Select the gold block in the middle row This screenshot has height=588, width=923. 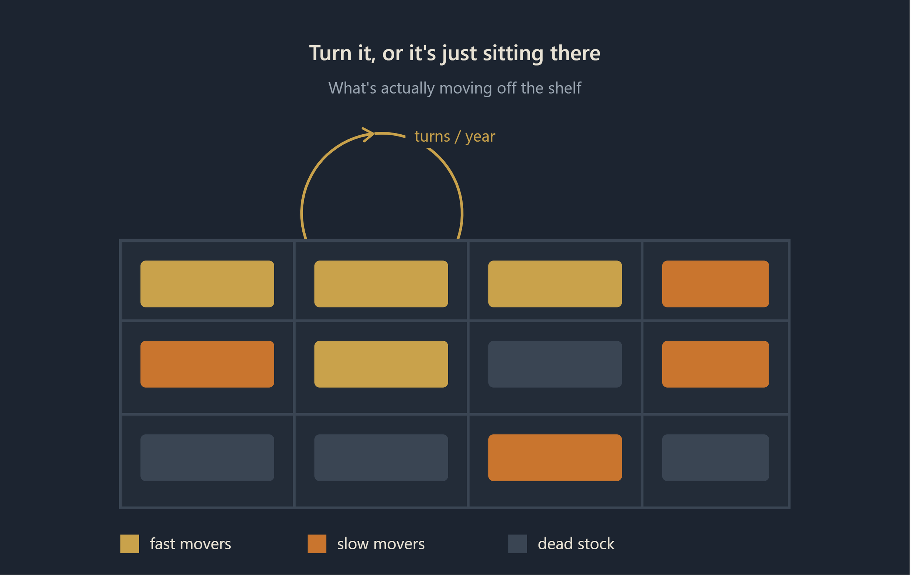[381, 364]
